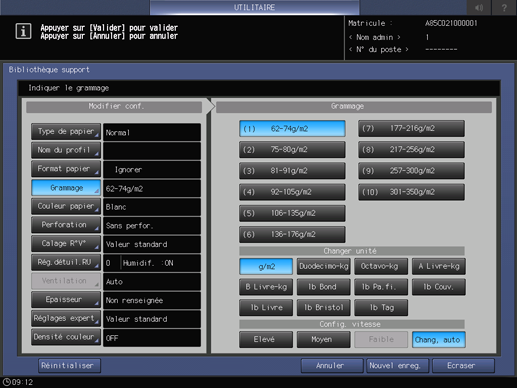
Task: Select weight (8) 217-256g/m2
Action: pyautogui.click(x=411, y=150)
